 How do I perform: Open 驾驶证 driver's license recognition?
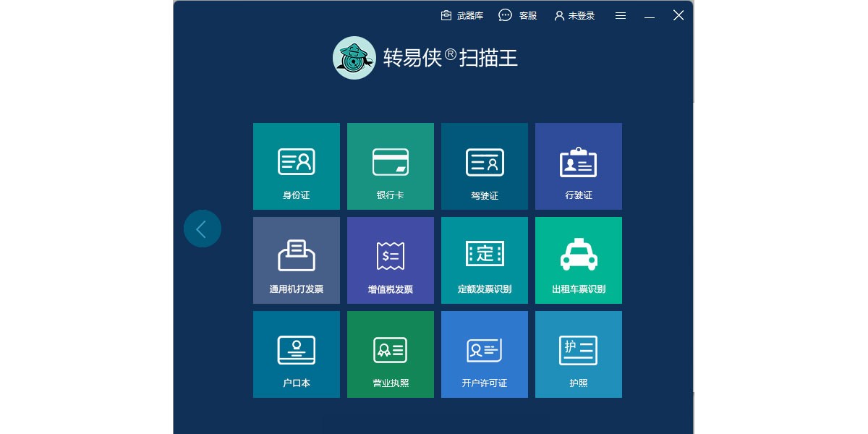484,166
